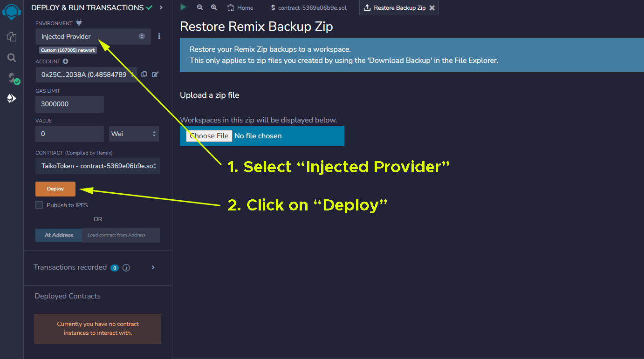Image resolution: width=644 pixels, height=359 pixels.
Task: Click the environment plug icon
Action: (79, 23)
